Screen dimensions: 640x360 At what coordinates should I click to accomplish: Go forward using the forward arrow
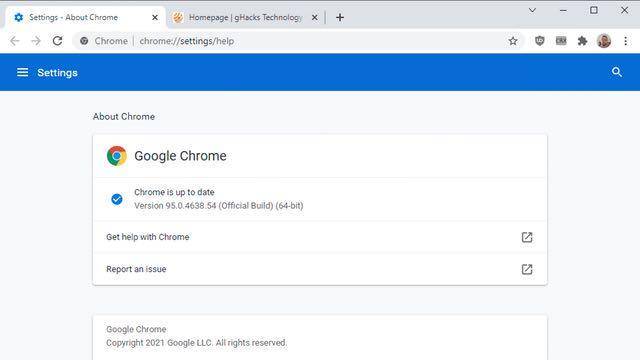[x=36, y=41]
